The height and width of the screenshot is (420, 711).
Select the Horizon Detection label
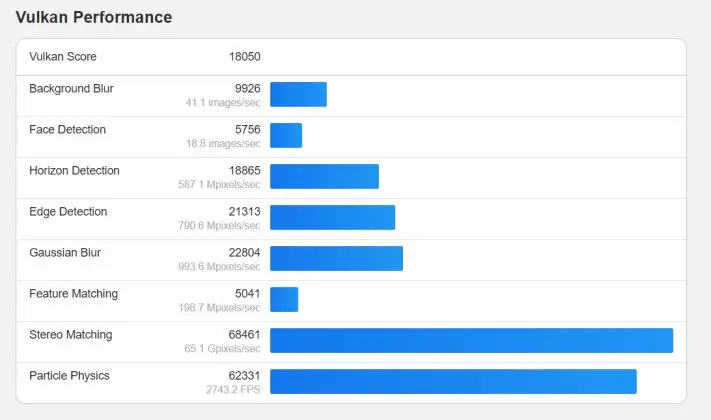click(x=74, y=171)
